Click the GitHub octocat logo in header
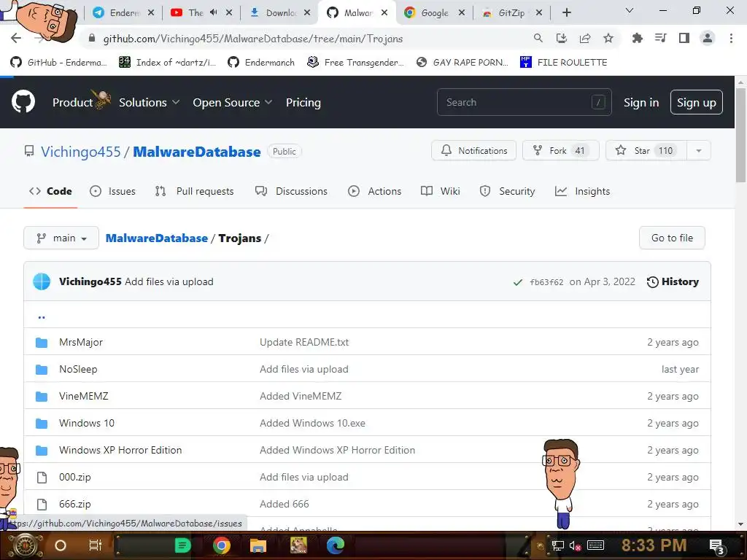 [x=23, y=102]
